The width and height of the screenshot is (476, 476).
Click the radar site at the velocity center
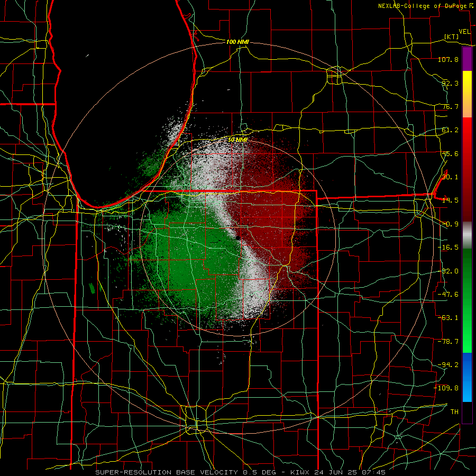(x=237, y=237)
